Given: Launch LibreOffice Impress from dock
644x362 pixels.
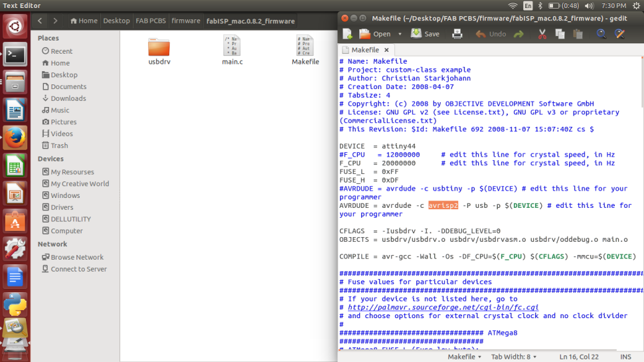Looking at the screenshot, I should [x=15, y=193].
